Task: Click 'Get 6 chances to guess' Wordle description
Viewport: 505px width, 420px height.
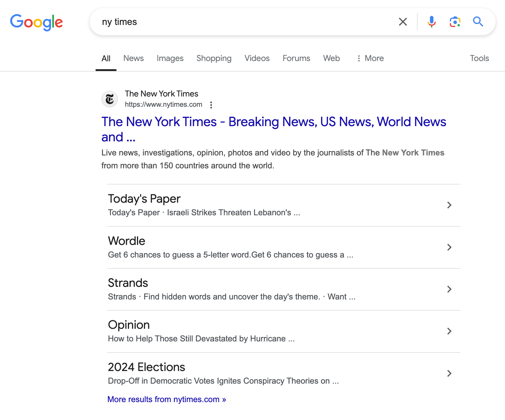Action: (x=231, y=255)
